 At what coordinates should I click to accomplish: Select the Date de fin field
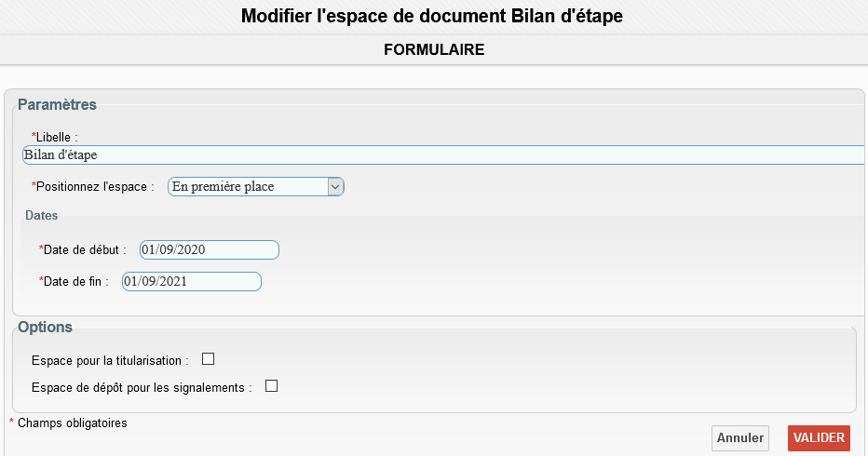[x=192, y=281]
